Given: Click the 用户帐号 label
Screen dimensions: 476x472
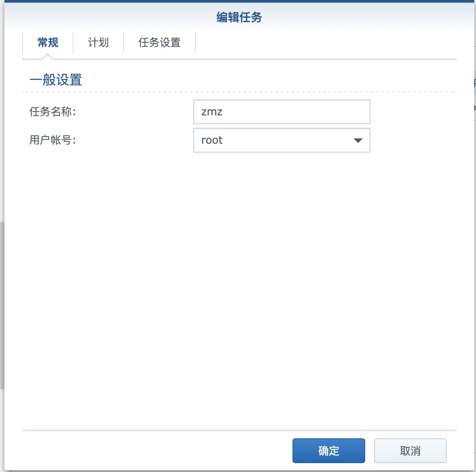Looking at the screenshot, I should pos(52,140).
